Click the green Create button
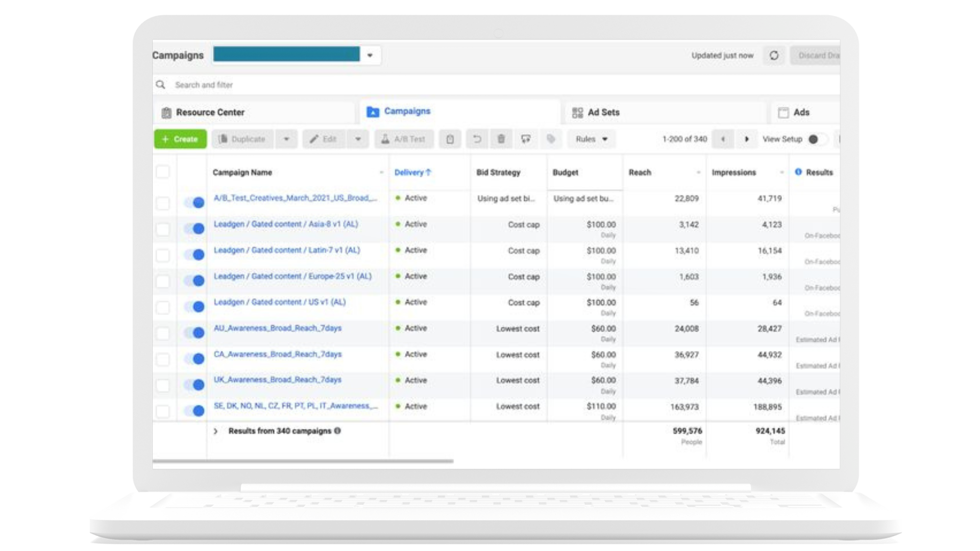Viewport: 980px width, 551px height. tap(180, 139)
